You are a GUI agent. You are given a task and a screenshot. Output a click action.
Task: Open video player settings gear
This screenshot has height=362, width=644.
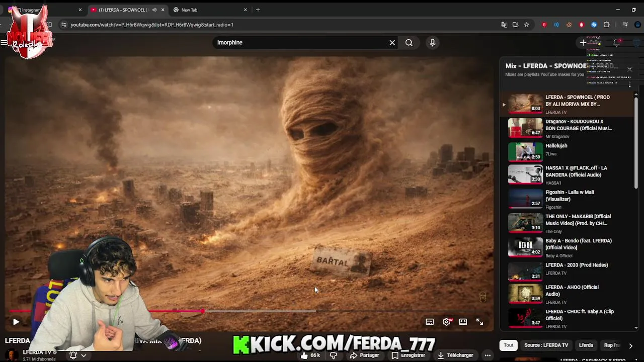446,322
